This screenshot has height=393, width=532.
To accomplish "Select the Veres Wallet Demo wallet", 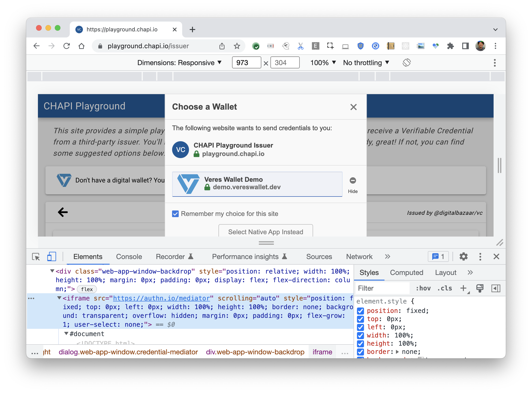I will point(257,184).
